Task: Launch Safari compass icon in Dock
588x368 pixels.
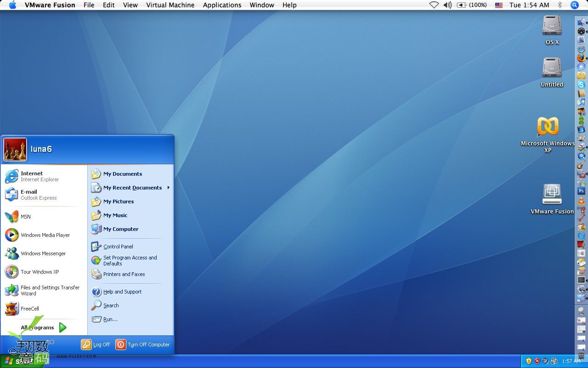Action: 581,49
